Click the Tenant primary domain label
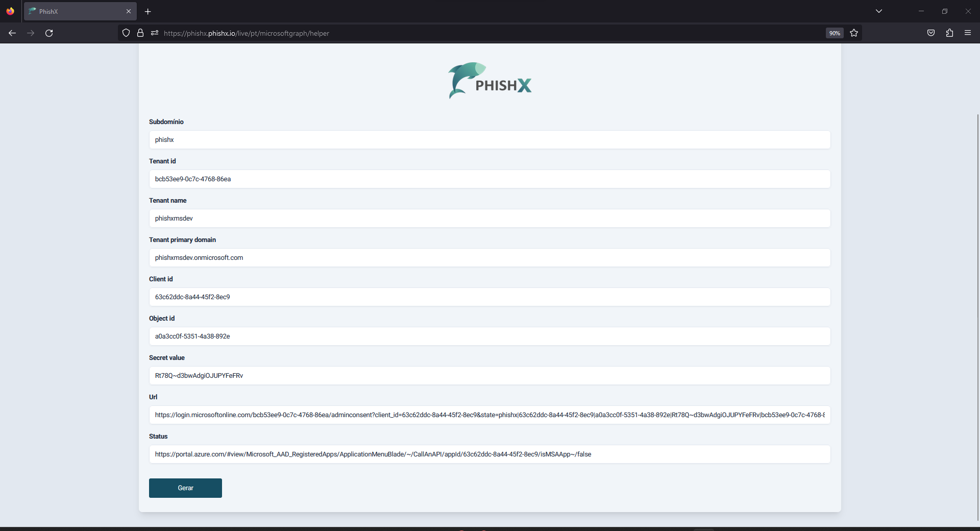The height and width of the screenshot is (531, 980). [x=183, y=240]
